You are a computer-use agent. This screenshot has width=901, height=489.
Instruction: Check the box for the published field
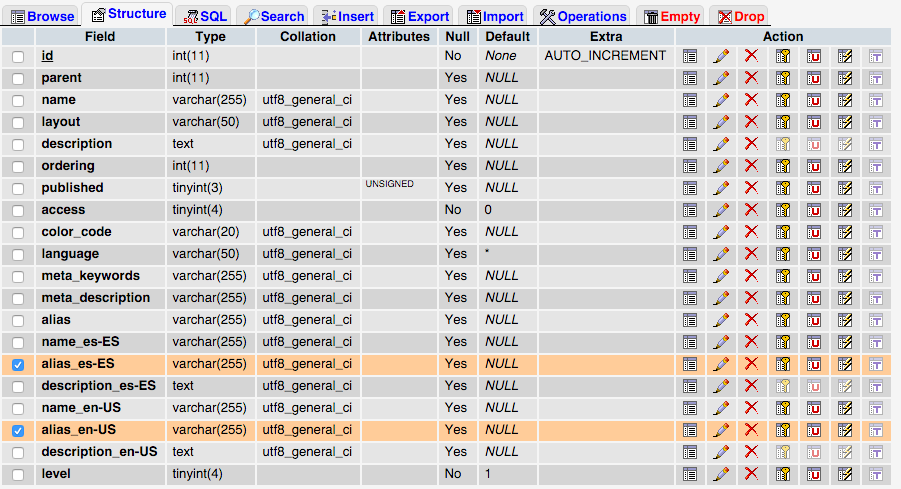coord(18,189)
